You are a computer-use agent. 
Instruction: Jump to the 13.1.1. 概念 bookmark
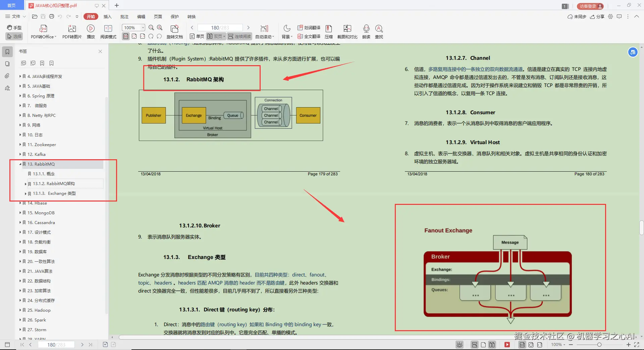point(44,174)
